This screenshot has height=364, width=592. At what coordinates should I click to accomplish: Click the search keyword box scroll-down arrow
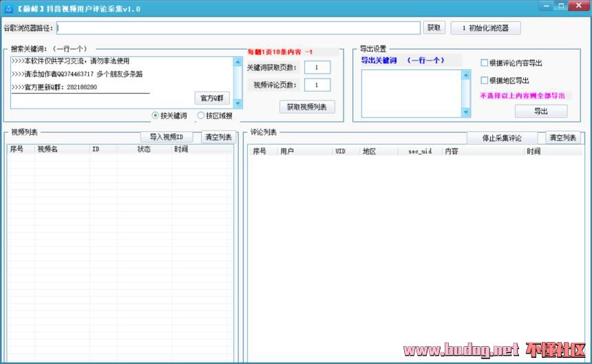(x=237, y=104)
